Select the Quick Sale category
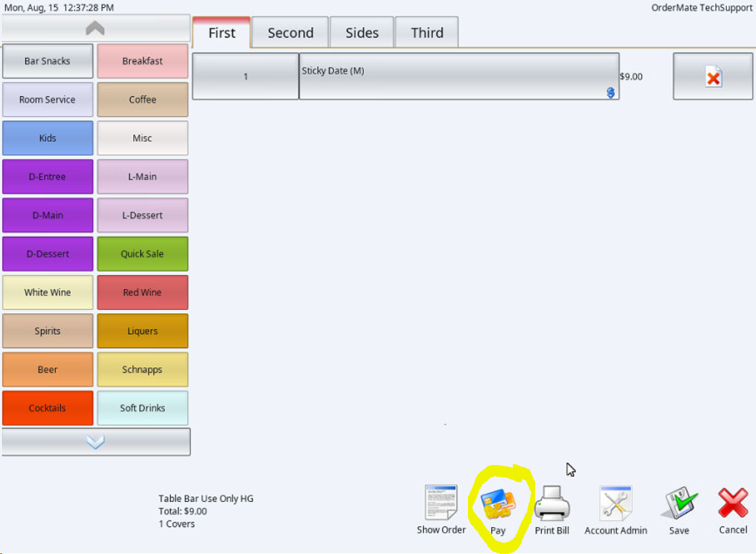Screen dimensions: 756x554 click(x=143, y=254)
